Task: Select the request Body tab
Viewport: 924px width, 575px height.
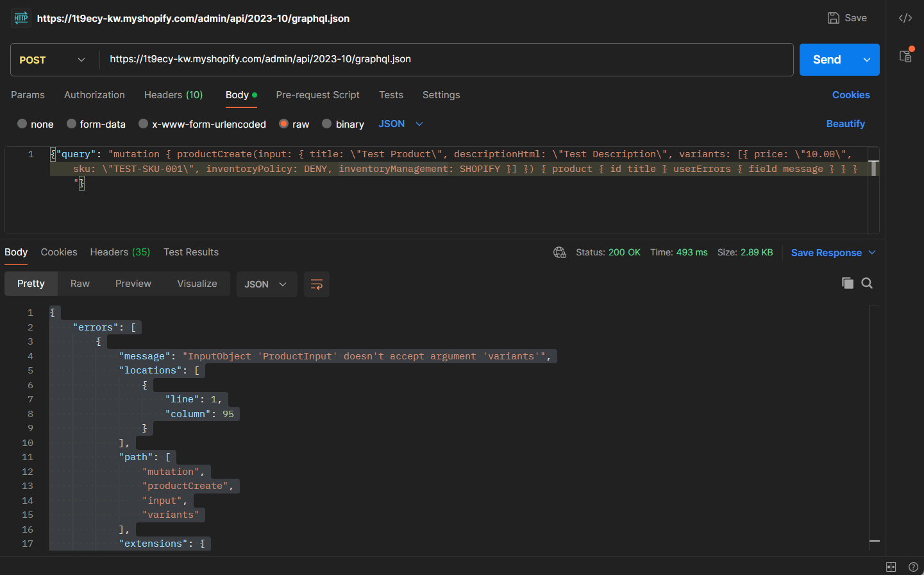Action: tap(241, 95)
